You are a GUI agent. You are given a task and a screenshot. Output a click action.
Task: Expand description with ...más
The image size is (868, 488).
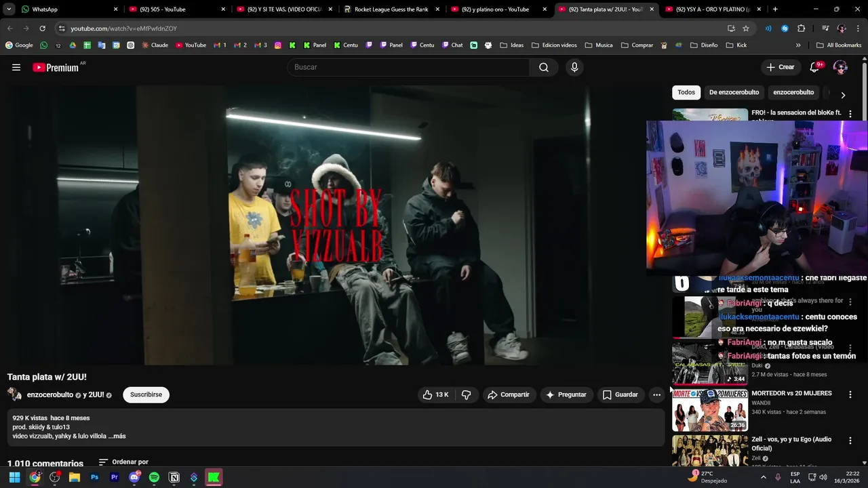pyautogui.click(x=117, y=436)
